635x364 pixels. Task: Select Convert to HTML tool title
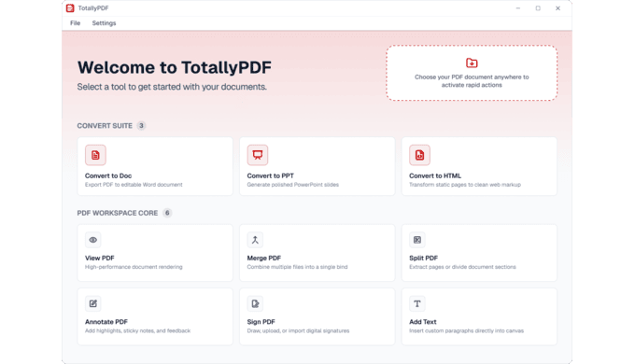pos(435,175)
